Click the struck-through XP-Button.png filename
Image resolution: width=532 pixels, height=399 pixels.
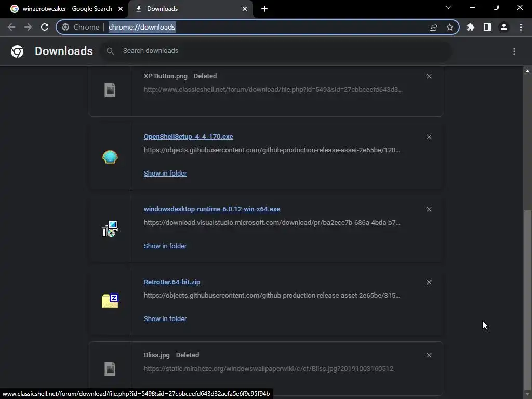(x=166, y=76)
